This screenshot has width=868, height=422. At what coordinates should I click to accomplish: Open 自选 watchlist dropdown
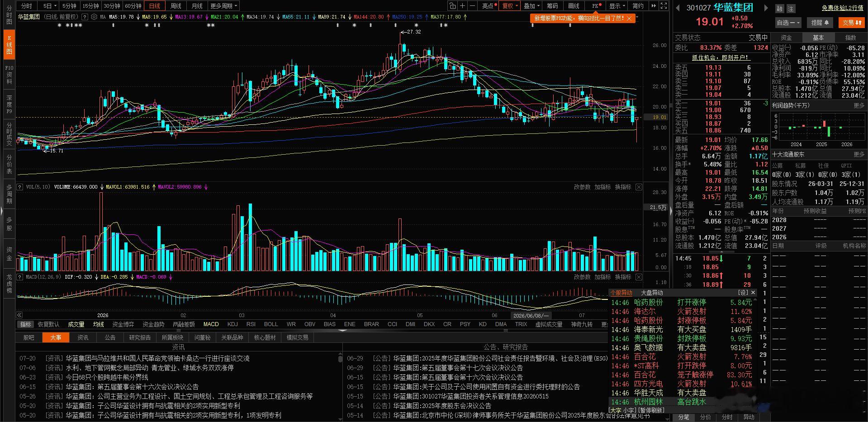point(788,23)
